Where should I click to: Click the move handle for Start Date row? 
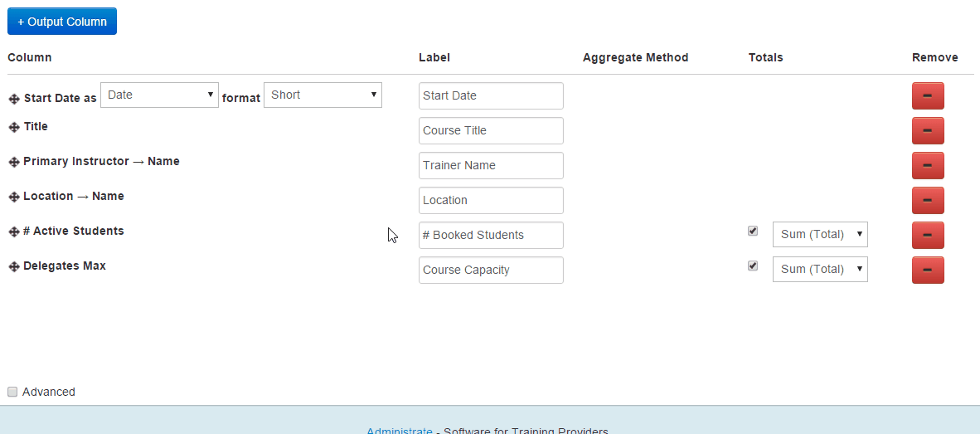14,99
